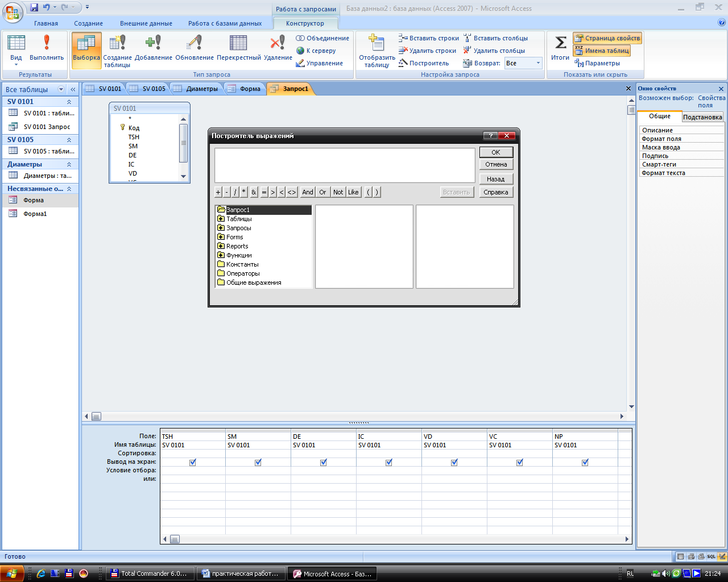The width and height of the screenshot is (728, 582).
Task: Open the Возврат 'Все' combo box
Action: click(524, 63)
